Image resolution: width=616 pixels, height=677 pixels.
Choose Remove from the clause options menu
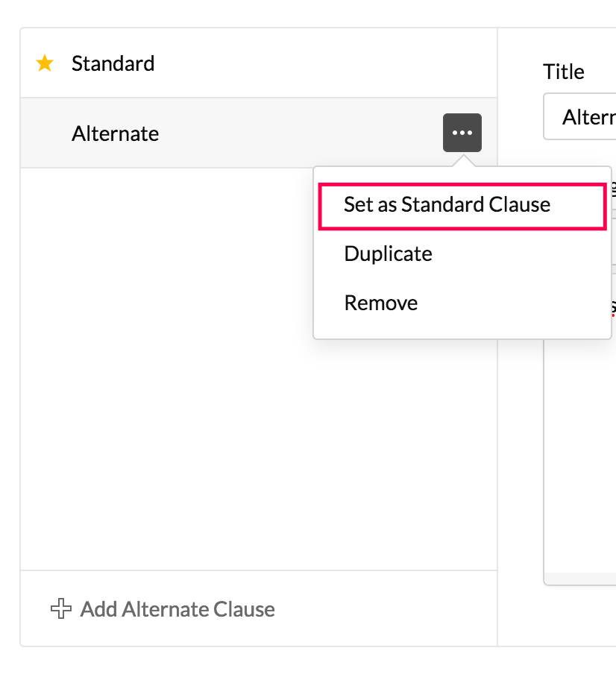pyautogui.click(x=380, y=303)
